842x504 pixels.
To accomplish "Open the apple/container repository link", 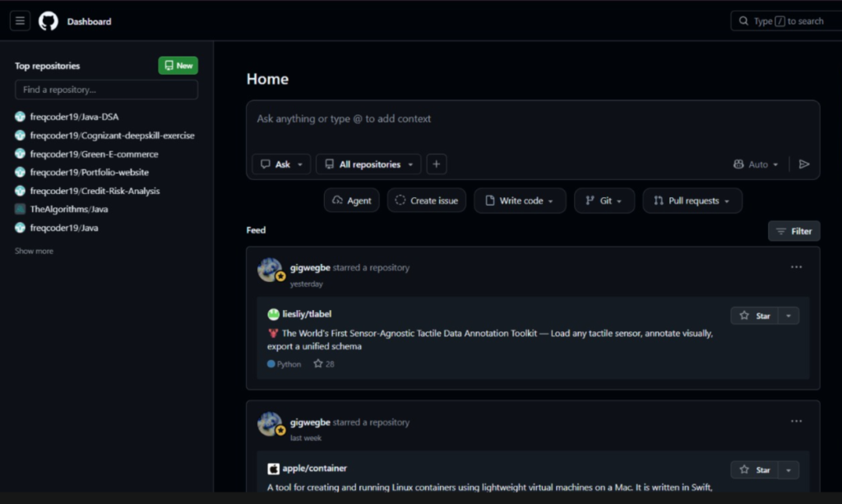I will 315,468.
